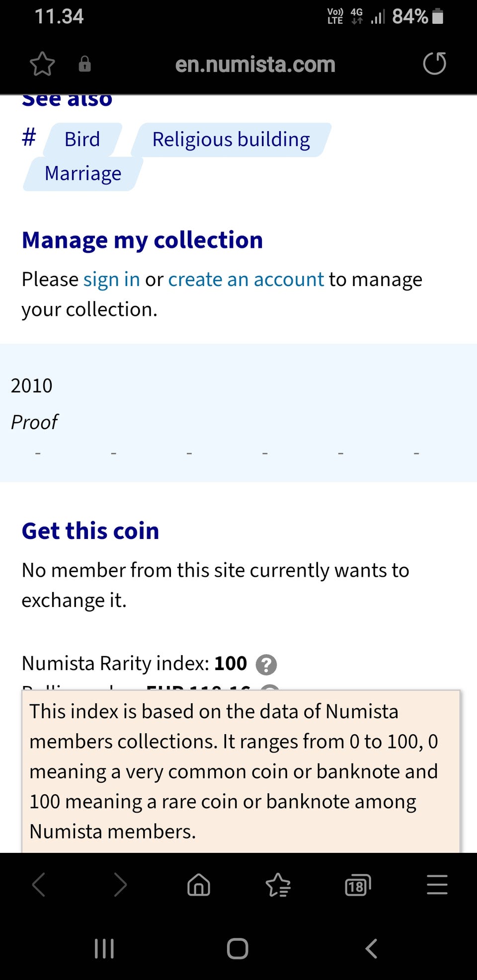The width and height of the screenshot is (477, 980).
Task: Open the bookmarks list star icon
Action: click(278, 885)
